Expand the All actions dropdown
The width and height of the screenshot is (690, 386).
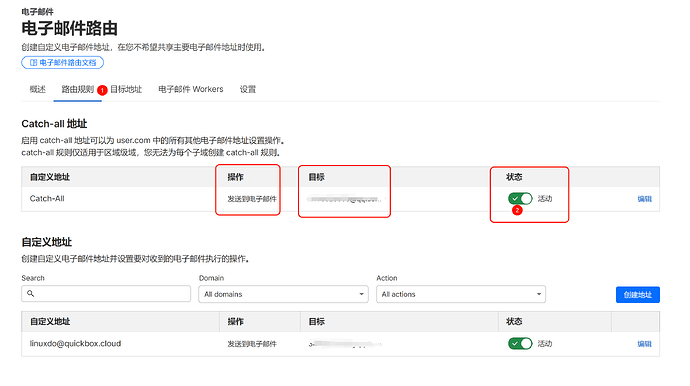(461, 294)
